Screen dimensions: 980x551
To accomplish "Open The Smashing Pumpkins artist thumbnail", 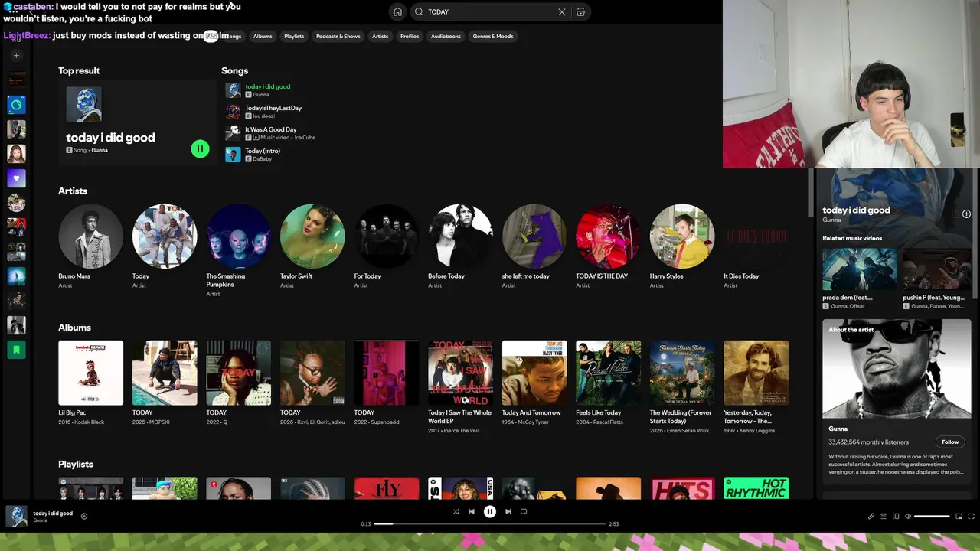I will click(x=238, y=236).
